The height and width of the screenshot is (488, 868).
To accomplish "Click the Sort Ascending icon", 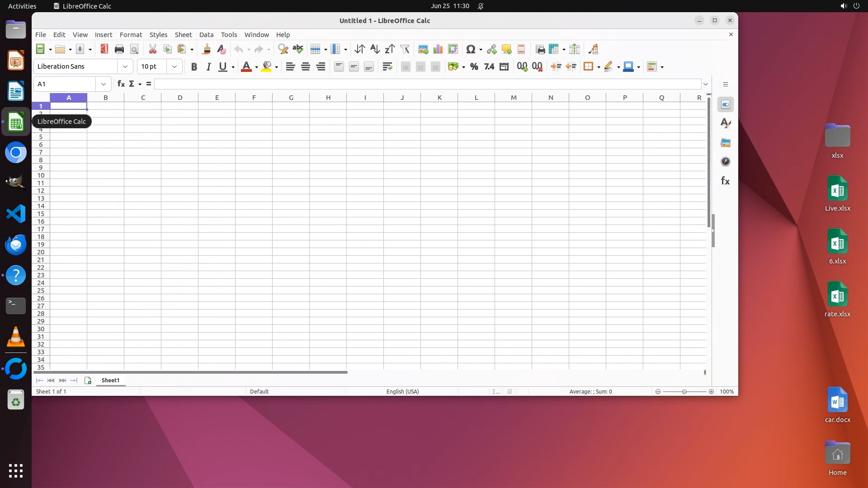I will tap(375, 49).
